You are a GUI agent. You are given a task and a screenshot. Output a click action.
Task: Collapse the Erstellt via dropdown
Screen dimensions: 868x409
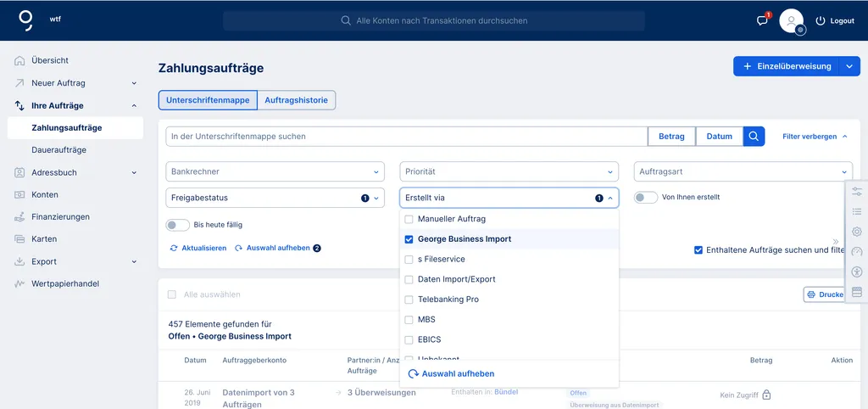click(x=509, y=198)
